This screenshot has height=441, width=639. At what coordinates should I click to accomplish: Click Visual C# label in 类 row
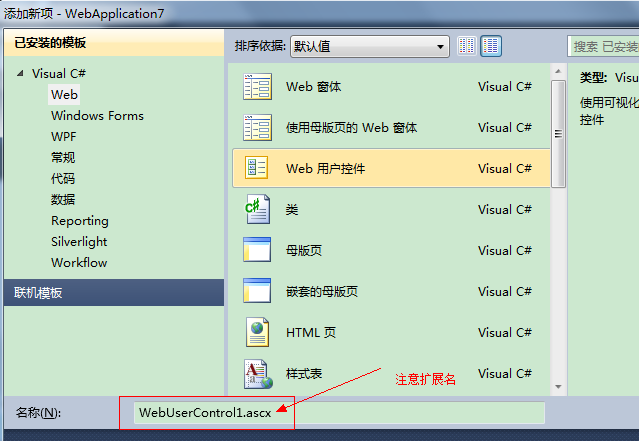(505, 210)
